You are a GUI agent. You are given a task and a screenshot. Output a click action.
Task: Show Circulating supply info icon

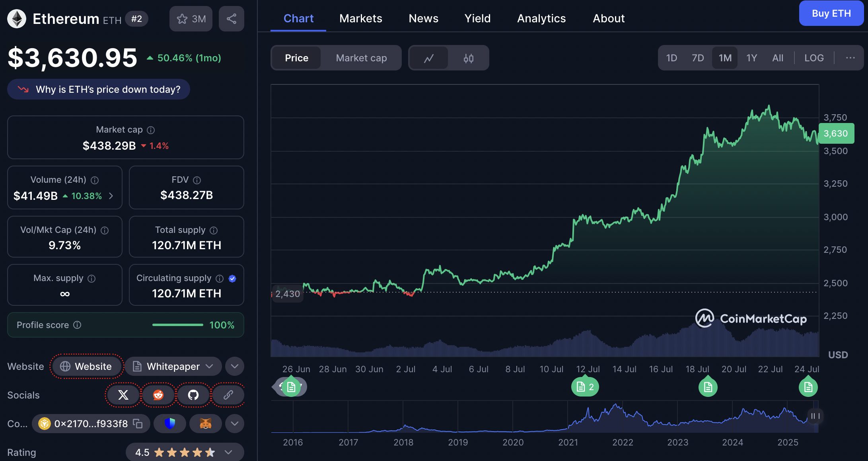[x=220, y=279]
